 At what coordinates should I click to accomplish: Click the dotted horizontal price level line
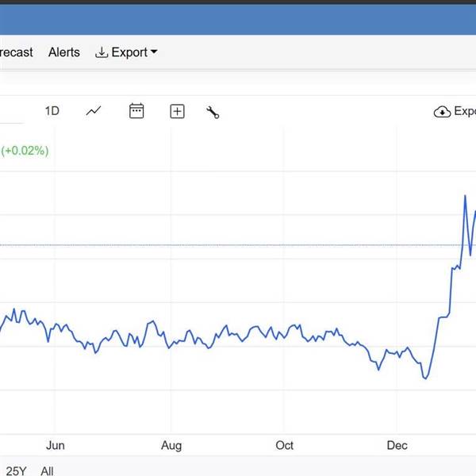tap(238, 245)
